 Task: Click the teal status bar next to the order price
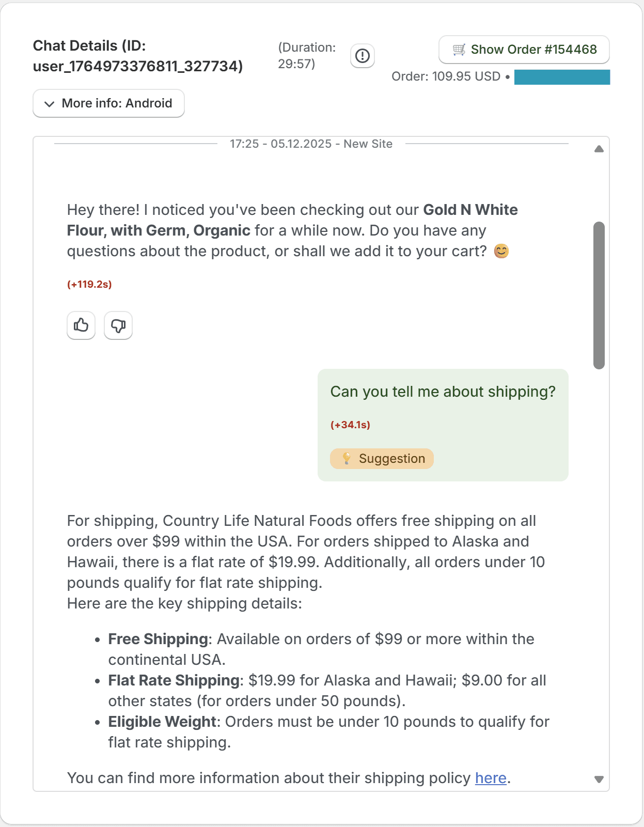point(561,77)
